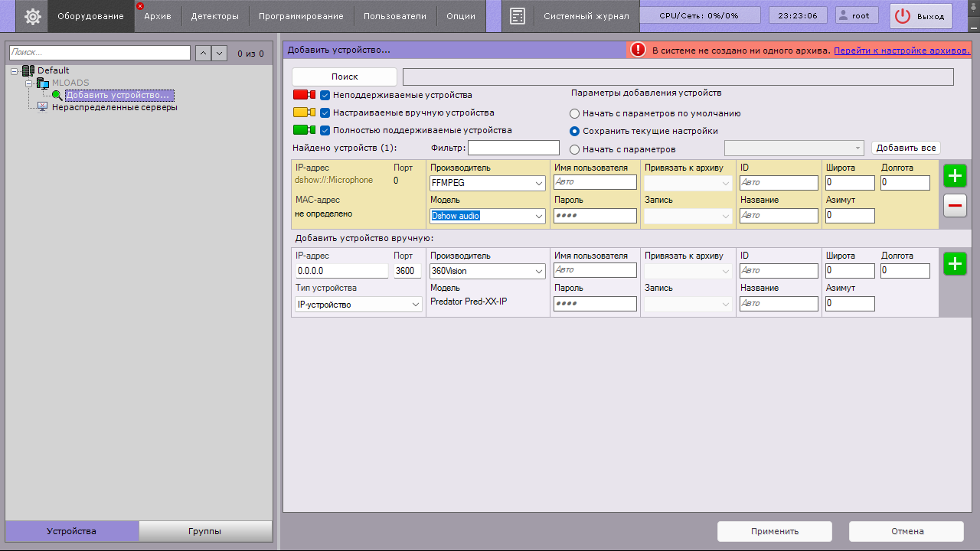This screenshot has width=980, height=551.
Task: Click the tree search Поиск field
Action: [x=100, y=53]
